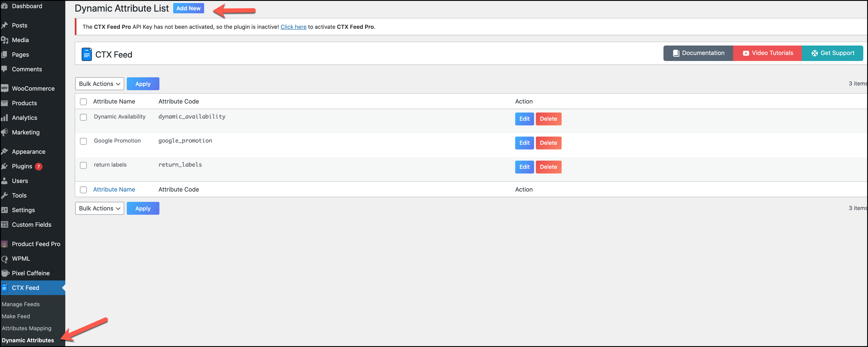Click the Marketing menu label
This screenshot has height=347, width=868.
26,132
